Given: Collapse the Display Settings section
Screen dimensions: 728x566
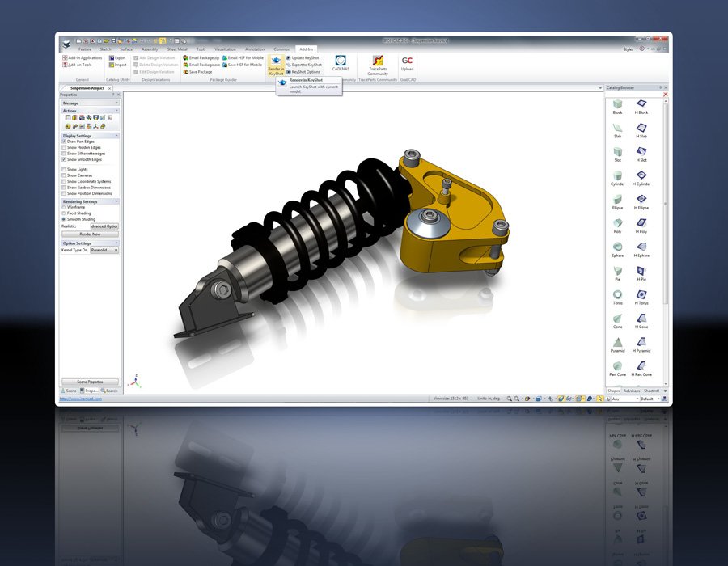Looking at the screenshot, I should coord(116,136).
